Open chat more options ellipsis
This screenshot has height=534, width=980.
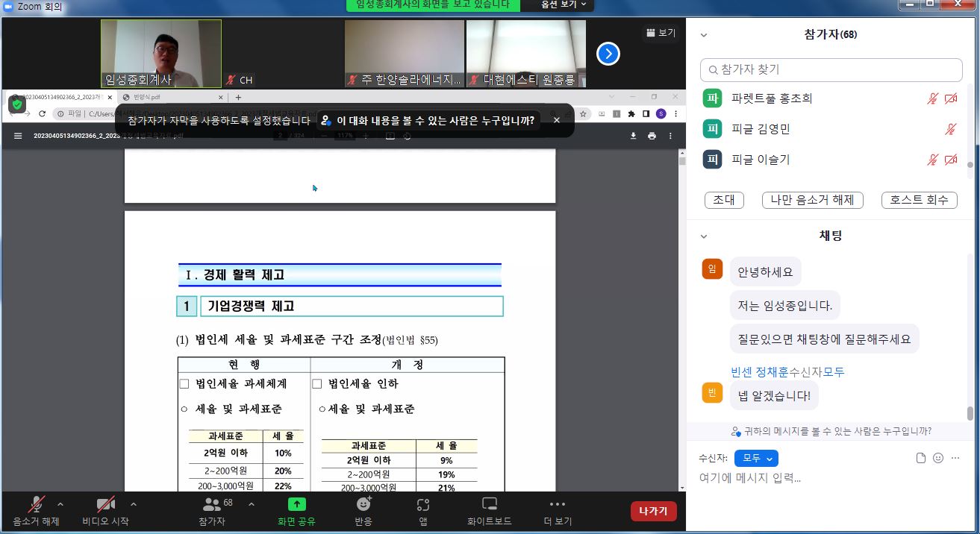(x=955, y=458)
